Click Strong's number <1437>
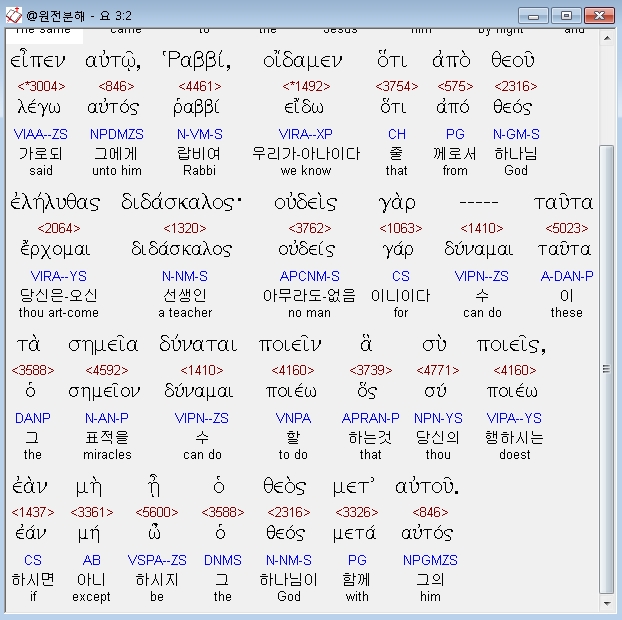Viewport: 622px width, 620px height. (x=33, y=512)
